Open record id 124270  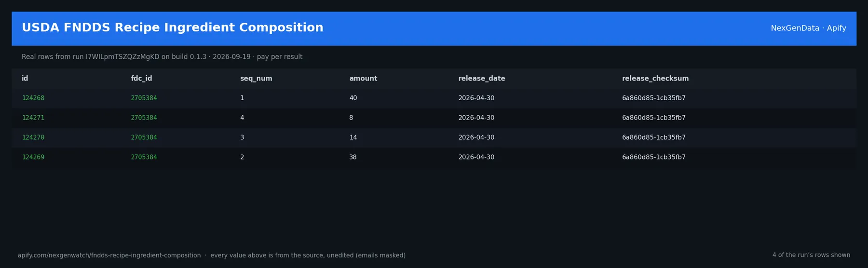click(33, 138)
